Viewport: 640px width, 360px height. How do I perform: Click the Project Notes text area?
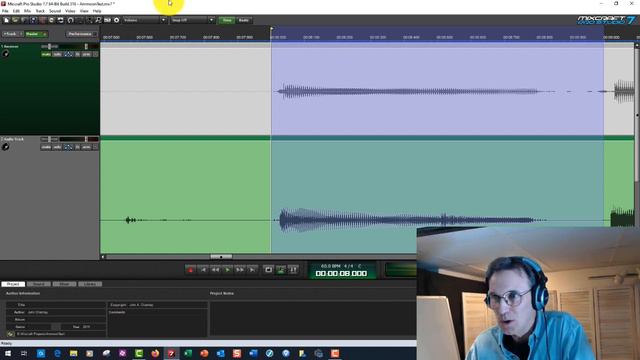312,318
